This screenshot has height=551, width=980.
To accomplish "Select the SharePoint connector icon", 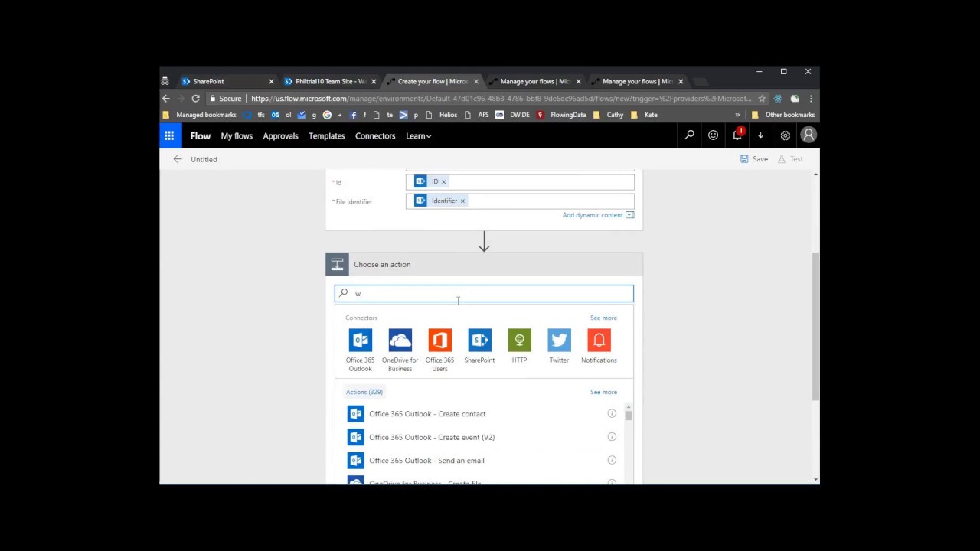I will pyautogui.click(x=479, y=340).
